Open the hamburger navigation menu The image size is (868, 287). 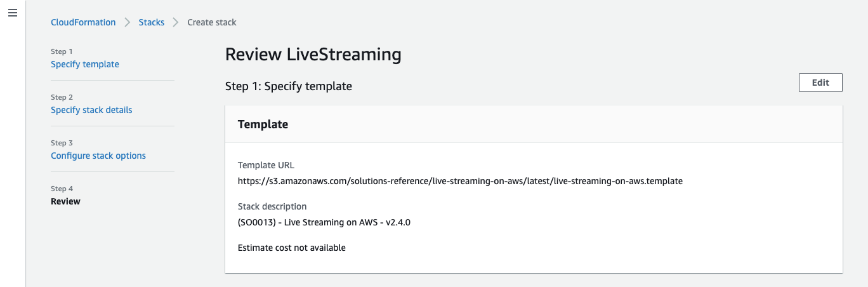point(13,13)
